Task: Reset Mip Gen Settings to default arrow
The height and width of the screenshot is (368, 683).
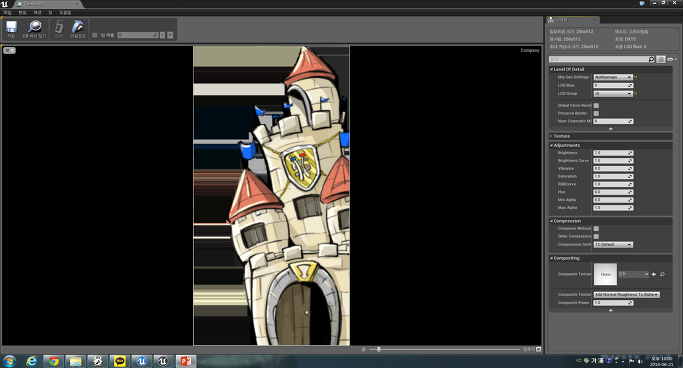Action: point(636,77)
